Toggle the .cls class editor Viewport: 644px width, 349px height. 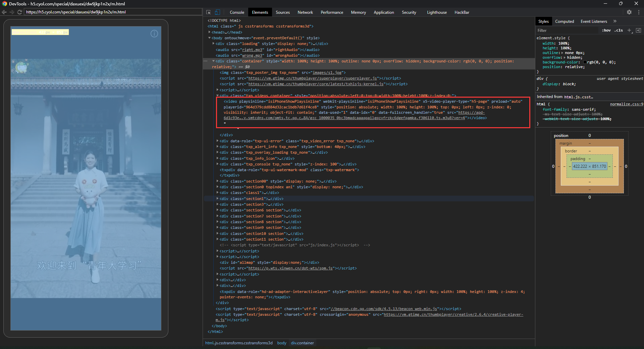coord(619,30)
